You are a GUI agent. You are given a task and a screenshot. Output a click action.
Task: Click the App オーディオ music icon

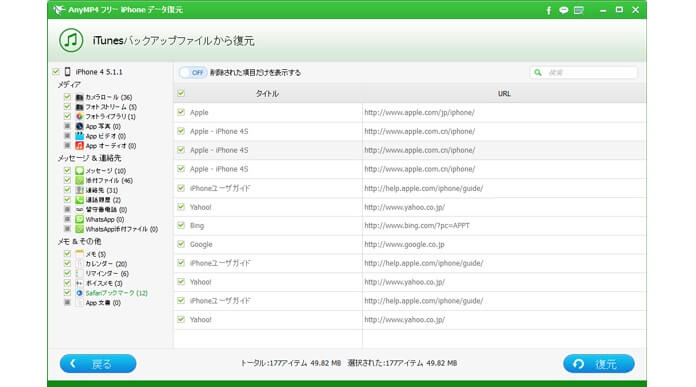[x=79, y=146]
